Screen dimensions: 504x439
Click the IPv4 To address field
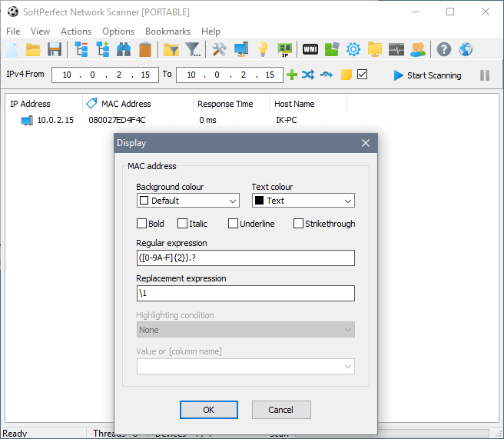(230, 75)
